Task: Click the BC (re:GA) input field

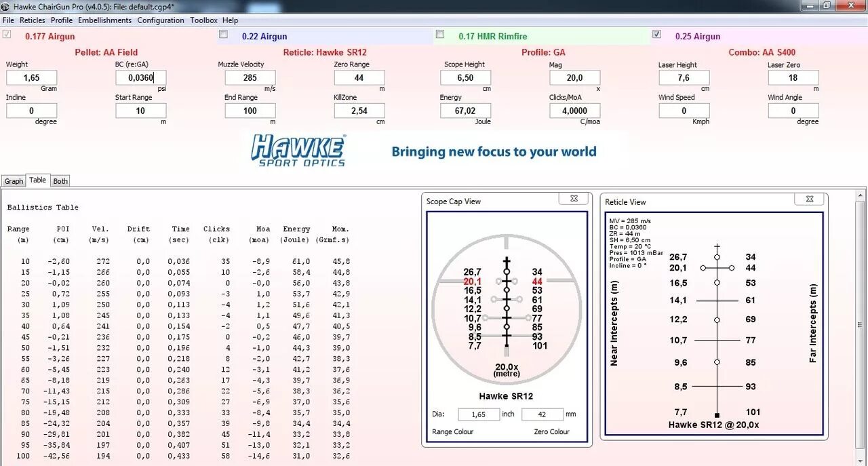Action: point(140,78)
